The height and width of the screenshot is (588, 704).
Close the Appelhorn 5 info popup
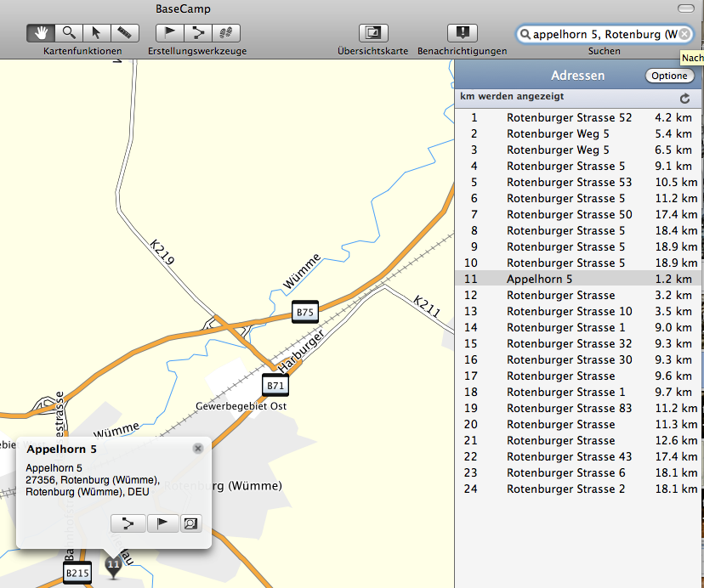pyautogui.click(x=198, y=449)
